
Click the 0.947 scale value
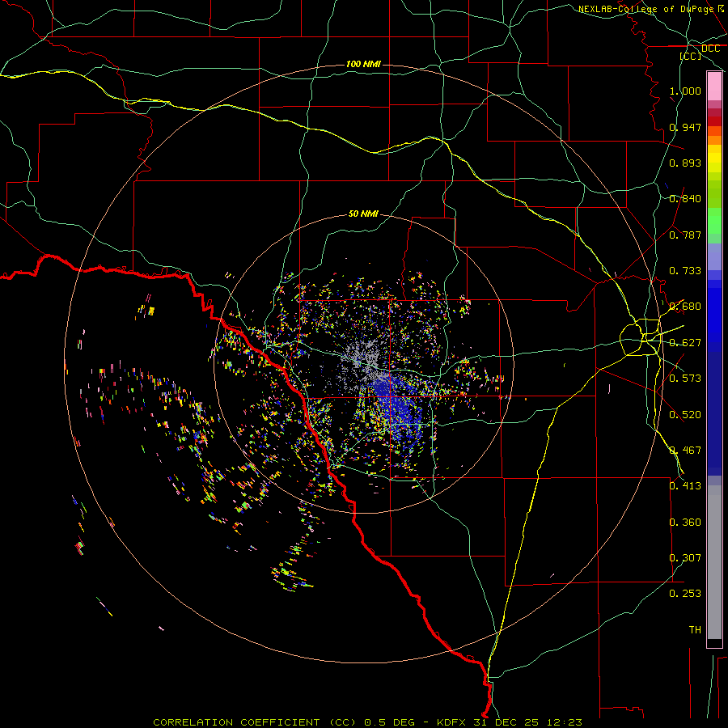coord(685,127)
